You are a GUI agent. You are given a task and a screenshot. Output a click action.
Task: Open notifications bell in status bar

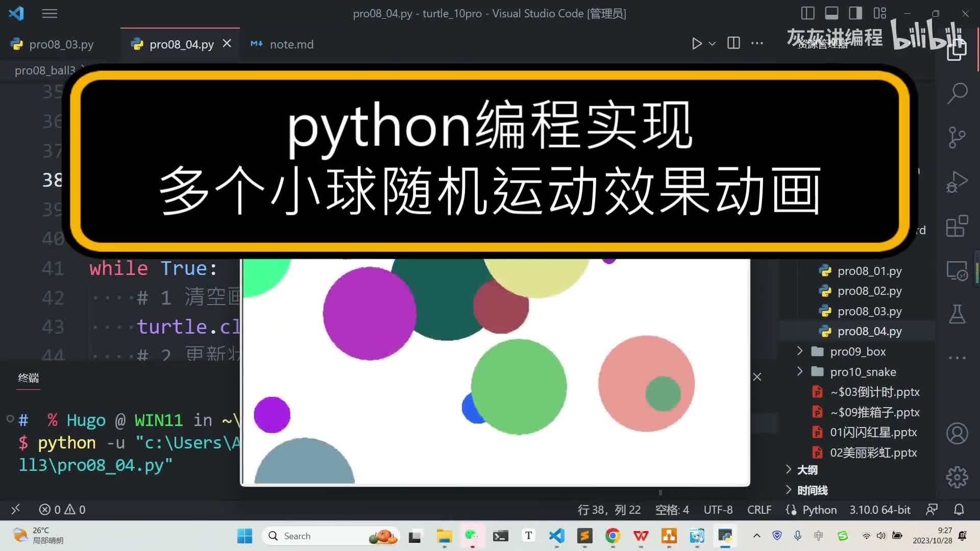click(959, 509)
